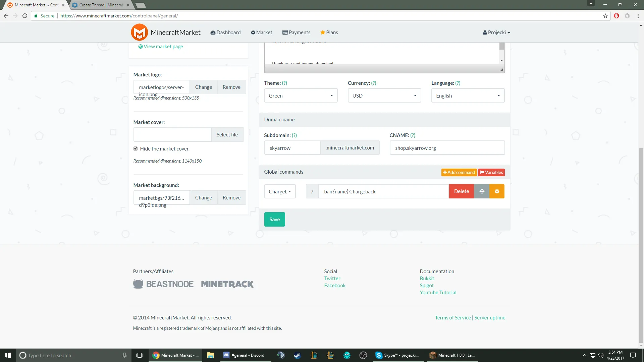Viewport: 644px width, 362px height.
Task: Open File Explorer from the taskbar
Action: point(211,355)
